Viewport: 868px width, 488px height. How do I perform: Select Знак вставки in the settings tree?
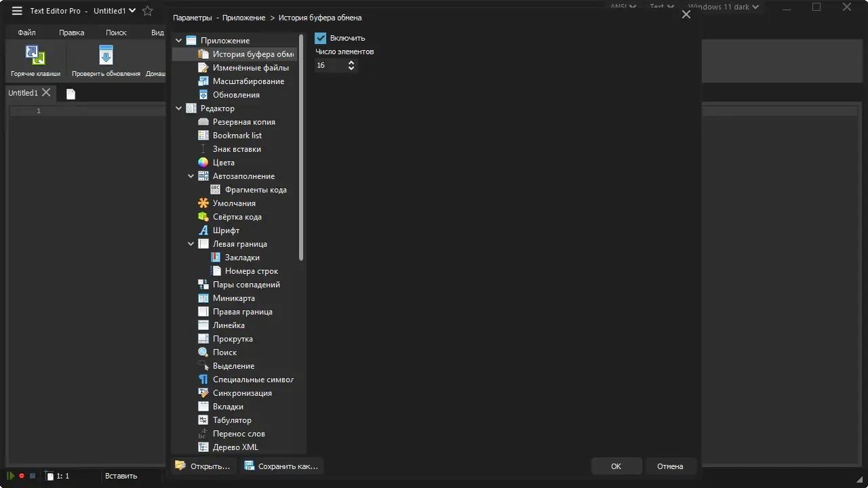click(237, 149)
